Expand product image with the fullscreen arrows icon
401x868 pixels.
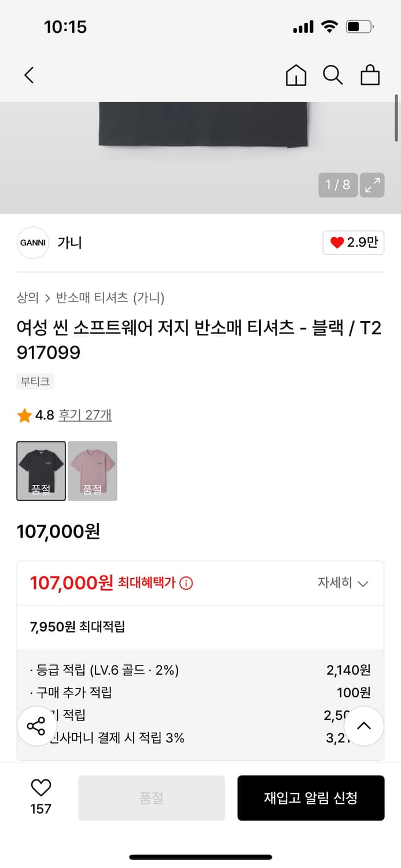(x=372, y=185)
